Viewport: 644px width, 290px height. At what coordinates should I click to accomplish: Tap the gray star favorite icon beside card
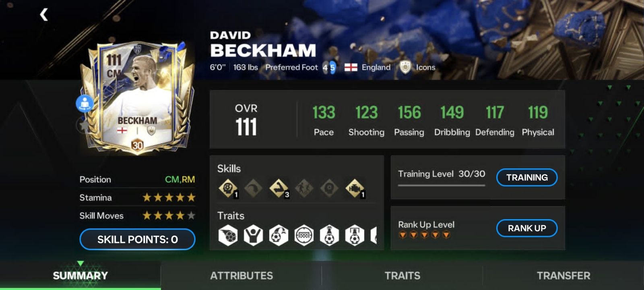[x=83, y=125]
